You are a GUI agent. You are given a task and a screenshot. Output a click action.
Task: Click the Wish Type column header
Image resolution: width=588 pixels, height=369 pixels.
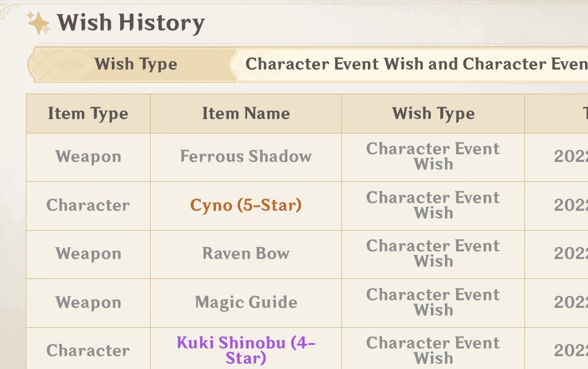[x=433, y=114]
